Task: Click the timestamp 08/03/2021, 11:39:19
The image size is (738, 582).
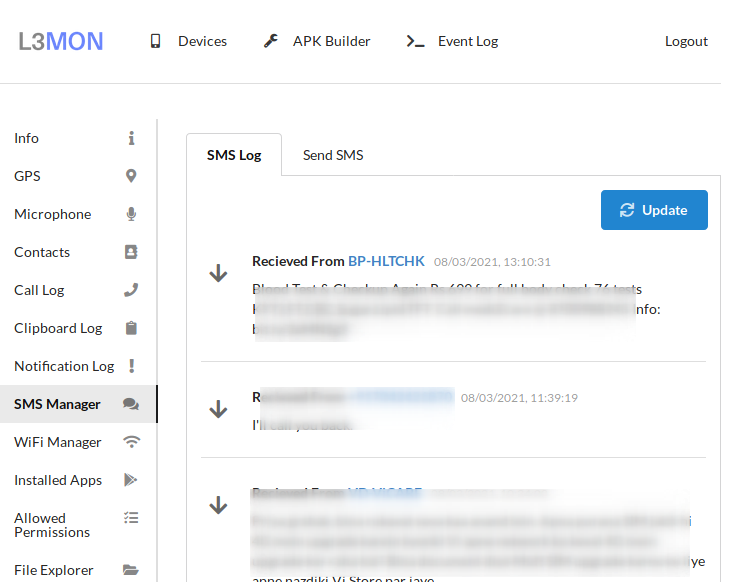Action: click(x=519, y=398)
